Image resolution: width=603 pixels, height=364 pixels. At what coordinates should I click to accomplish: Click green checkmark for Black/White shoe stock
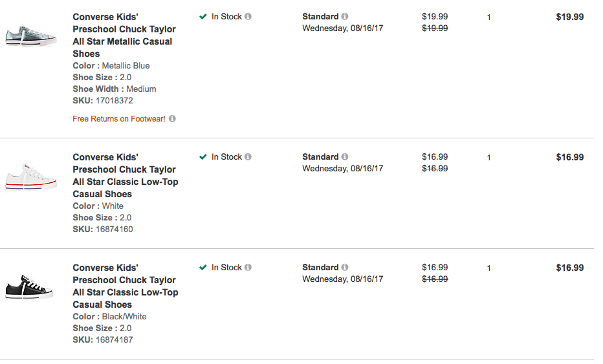point(203,268)
